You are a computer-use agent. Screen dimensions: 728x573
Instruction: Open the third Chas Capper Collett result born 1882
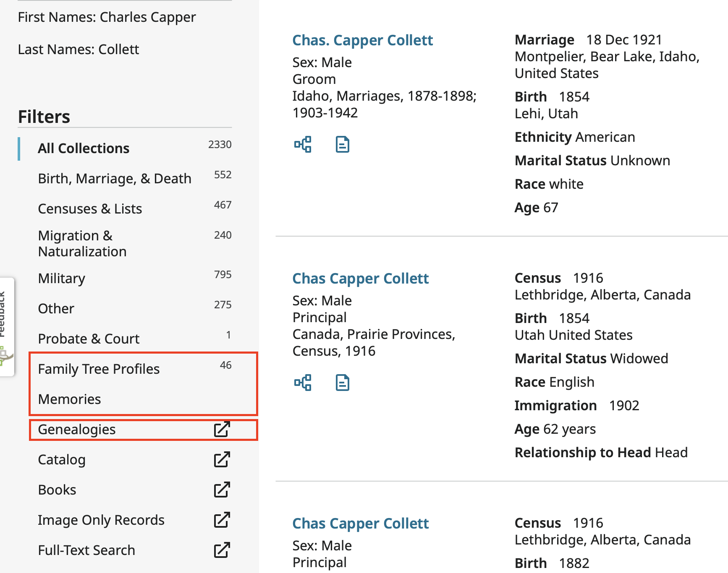pyautogui.click(x=360, y=524)
